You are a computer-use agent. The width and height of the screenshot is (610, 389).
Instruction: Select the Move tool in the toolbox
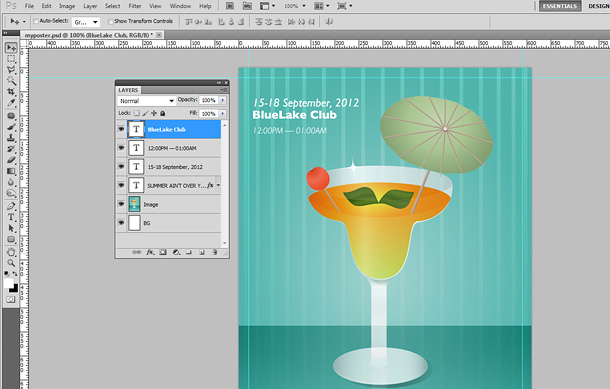point(11,48)
